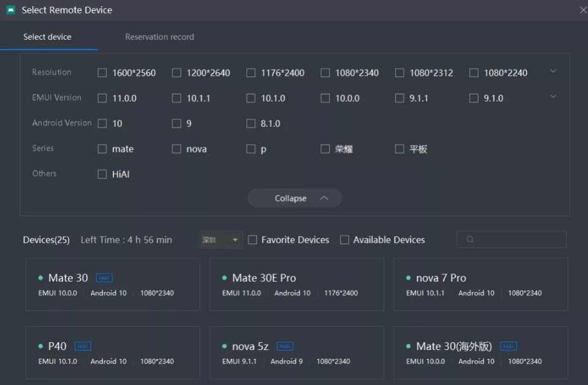Click the HiAI badge on Mate 30(海外版) card
The image size is (588, 385).
tap(508, 346)
